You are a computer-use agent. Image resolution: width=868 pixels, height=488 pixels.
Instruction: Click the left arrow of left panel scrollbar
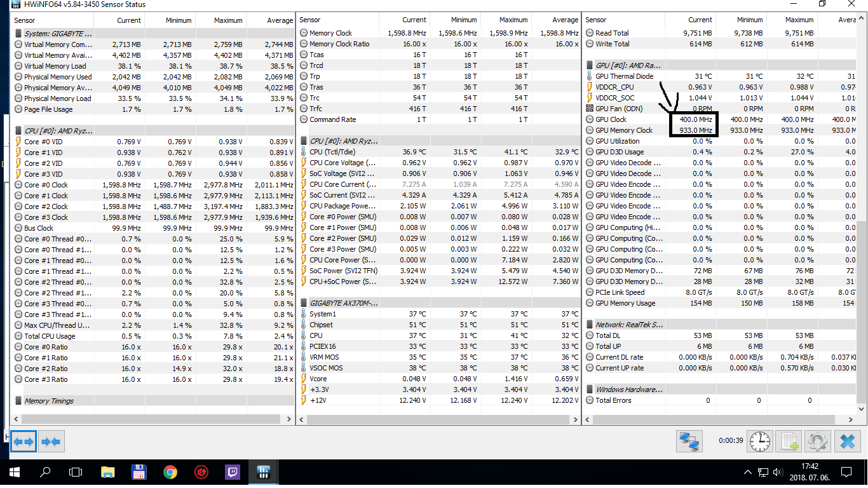tap(16, 419)
